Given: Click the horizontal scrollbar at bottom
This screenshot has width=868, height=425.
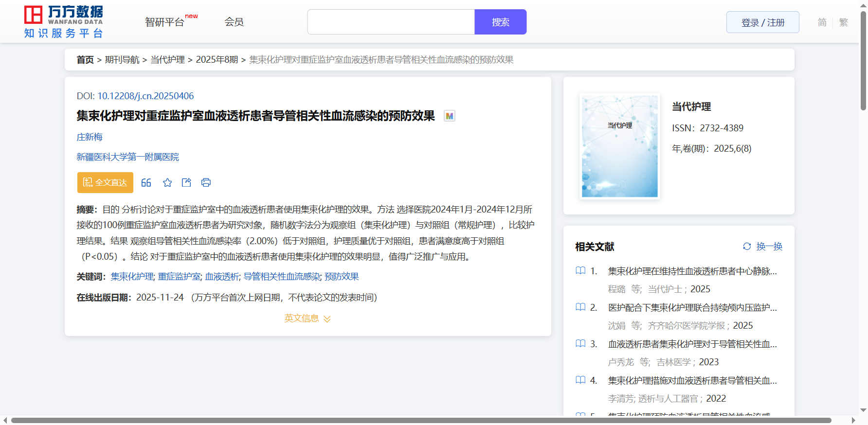Looking at the screenshot, I should coord(421,420).
